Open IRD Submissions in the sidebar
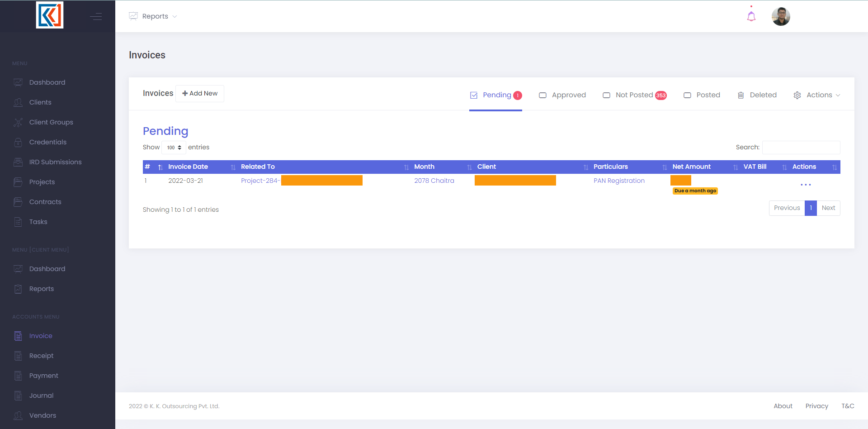This screenshot has height=429, width=868. tap(55, 162)
